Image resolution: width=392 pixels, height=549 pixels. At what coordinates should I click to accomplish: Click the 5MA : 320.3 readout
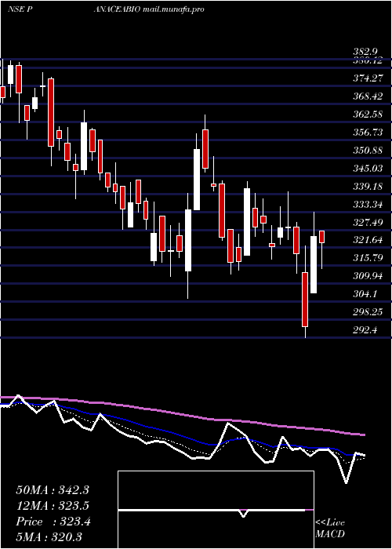49,537
